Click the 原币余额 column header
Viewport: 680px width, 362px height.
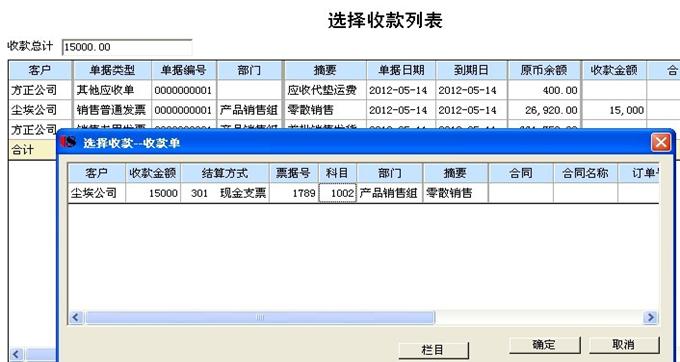(x=544, y=70)
